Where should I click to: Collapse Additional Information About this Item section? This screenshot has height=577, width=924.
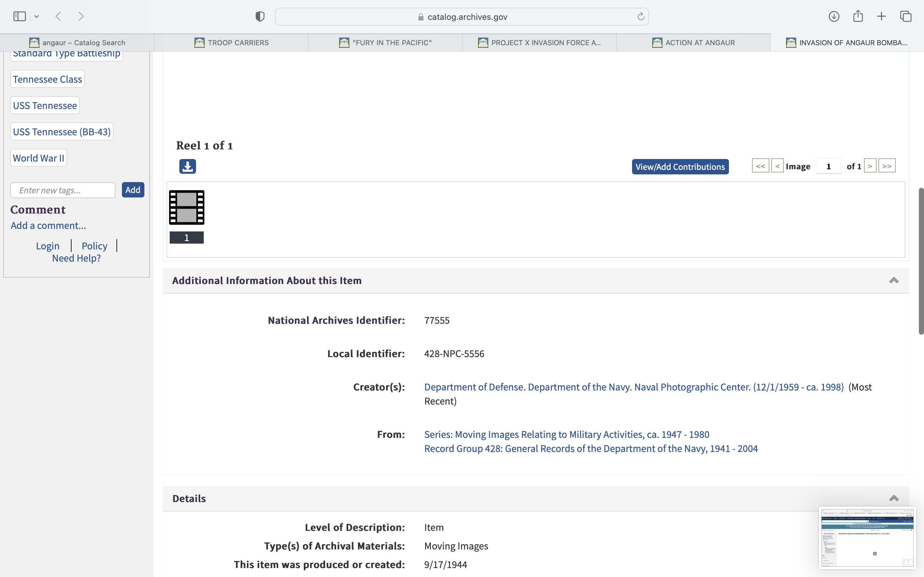(894, 280)
